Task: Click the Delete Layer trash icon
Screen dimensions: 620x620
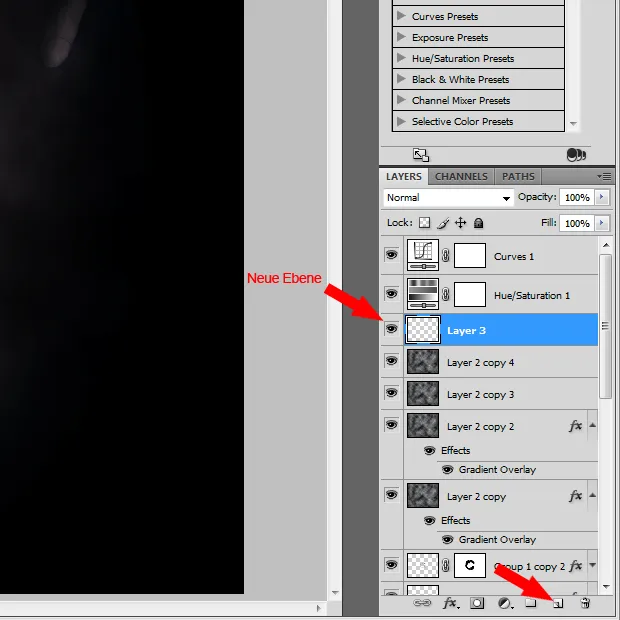Action: (586, 603)
